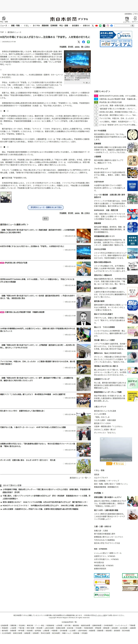
Task: Open the 鹿児島のニュース一覧へ link
Action: [x=80, y=478]
